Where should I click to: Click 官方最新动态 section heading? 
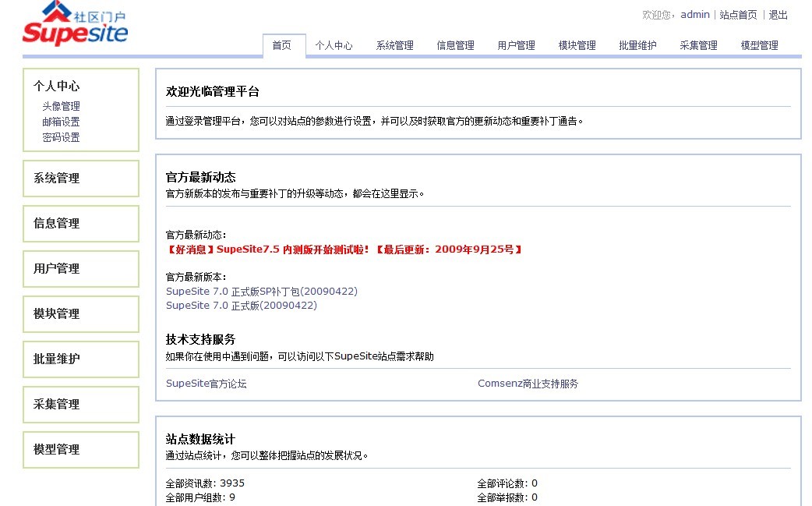(200, 178)
